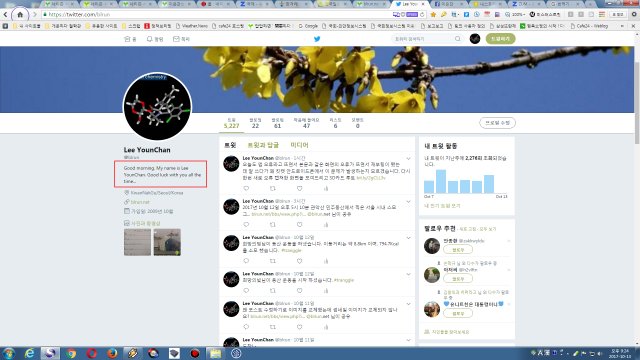Open the Moments count 0 stat
This screenshot has width=640, height=360.
pos(357,123)
